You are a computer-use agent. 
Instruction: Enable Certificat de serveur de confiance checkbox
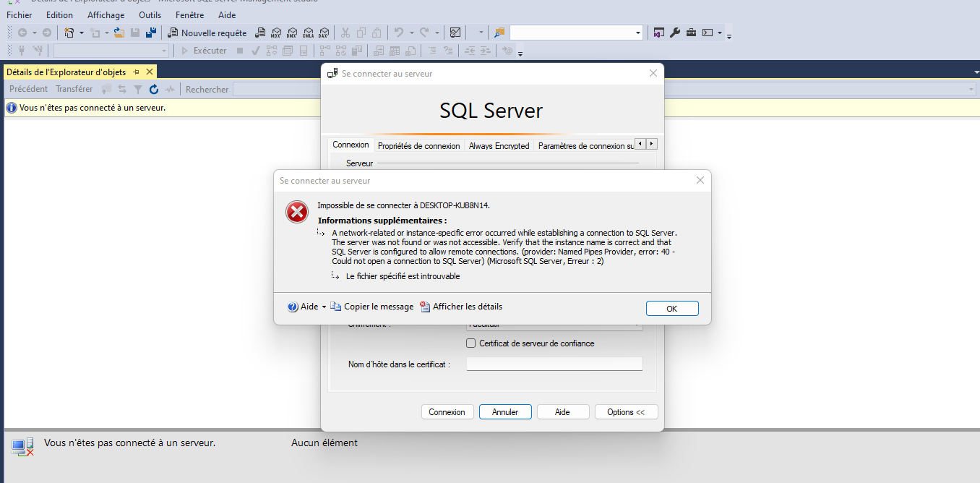pyautogui.click(x=471, y=343)
